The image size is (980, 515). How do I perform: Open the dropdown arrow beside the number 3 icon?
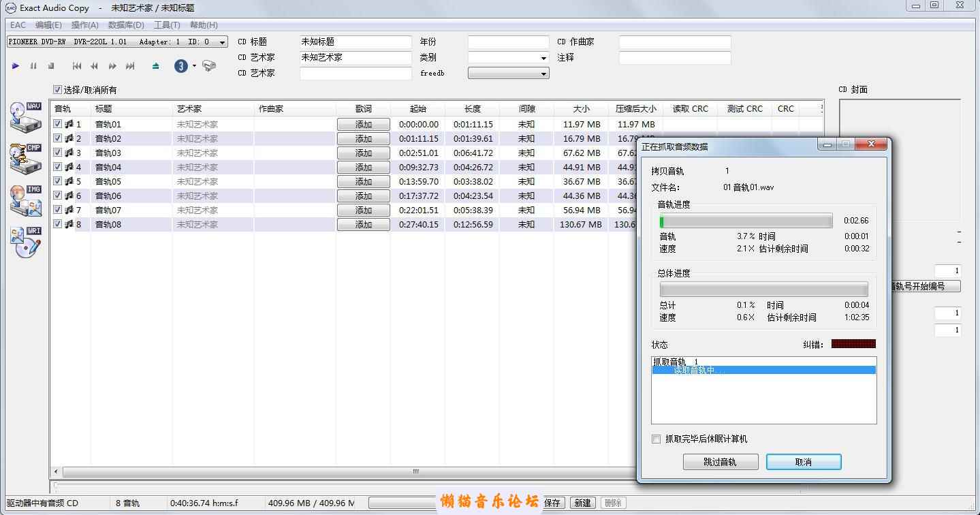(x=194, y=66)
